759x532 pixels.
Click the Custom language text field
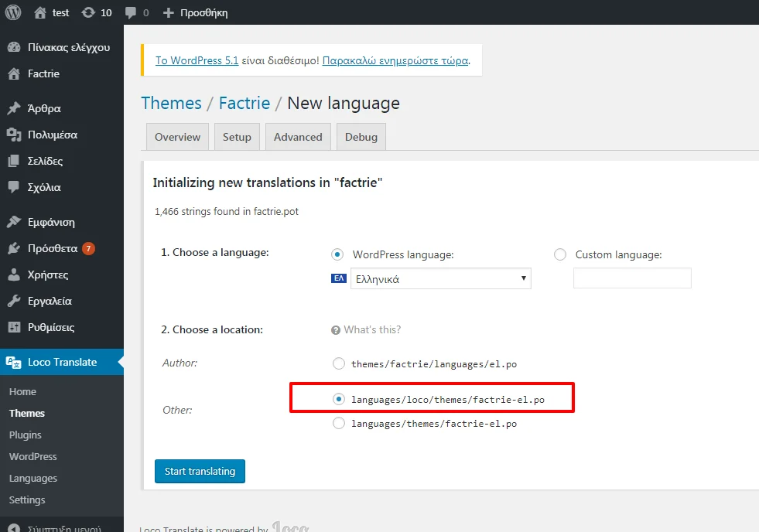[631, 278]
